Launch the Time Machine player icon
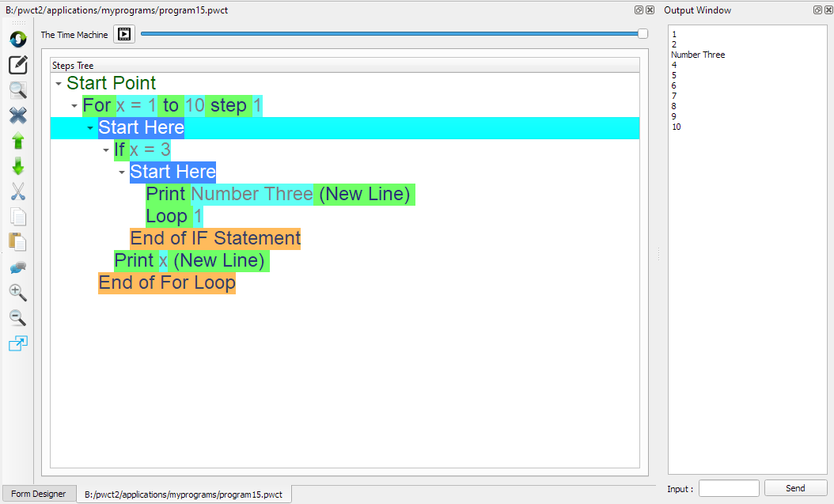Image resolution: width=834 pixels, height=504 pixels. [x=123, y=34]
